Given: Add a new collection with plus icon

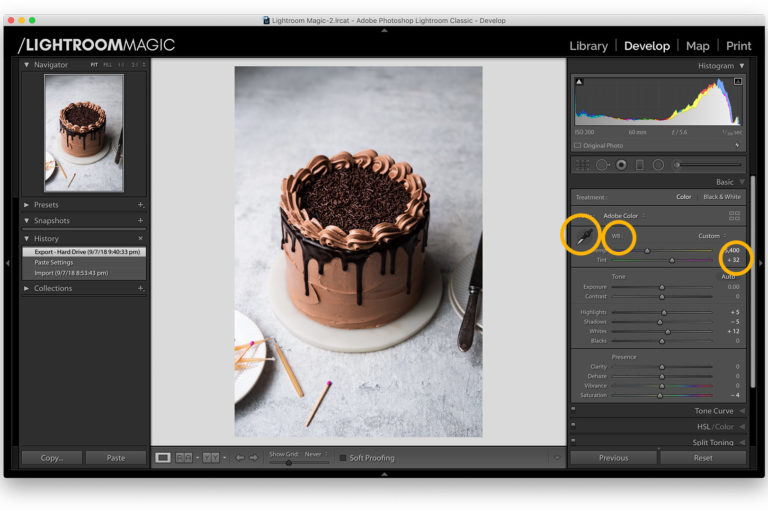Looking at the screenshot, I should (141, 288).
